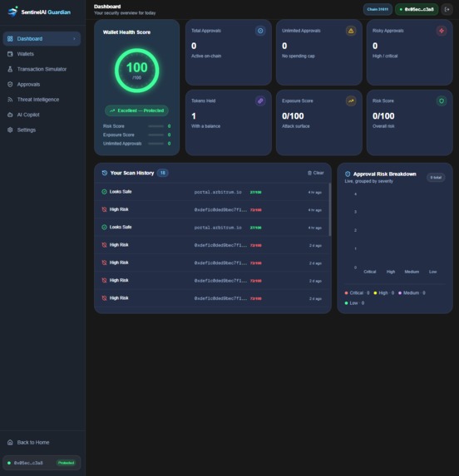Click the logout icon in header
This screenshot has height=476, width=459.
447,9
